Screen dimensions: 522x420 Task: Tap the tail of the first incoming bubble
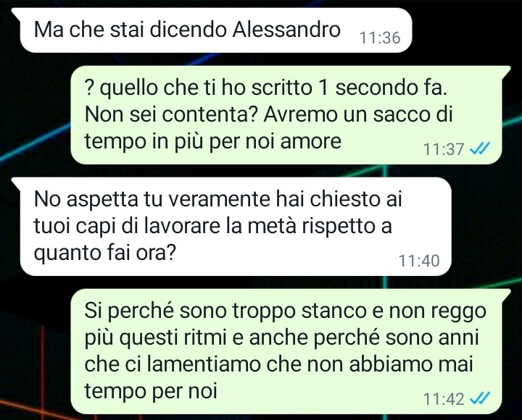tap(16, 12)
